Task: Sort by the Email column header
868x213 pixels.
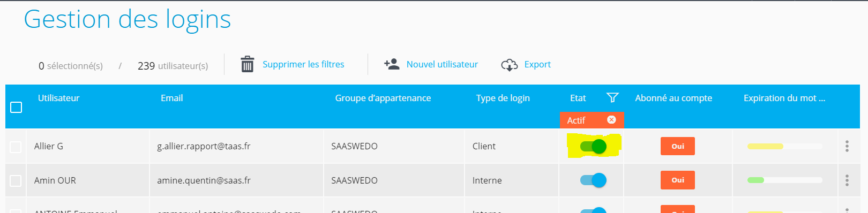Action: pos(171,98)
